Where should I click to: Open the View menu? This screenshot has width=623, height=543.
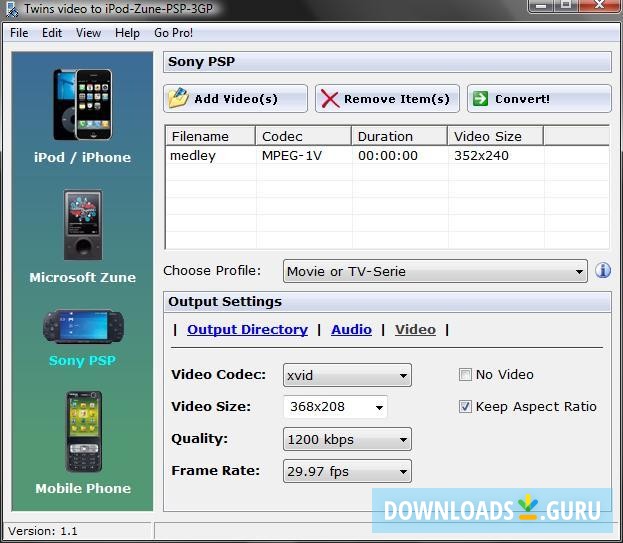pyautogui.click(x=88, y=33)
